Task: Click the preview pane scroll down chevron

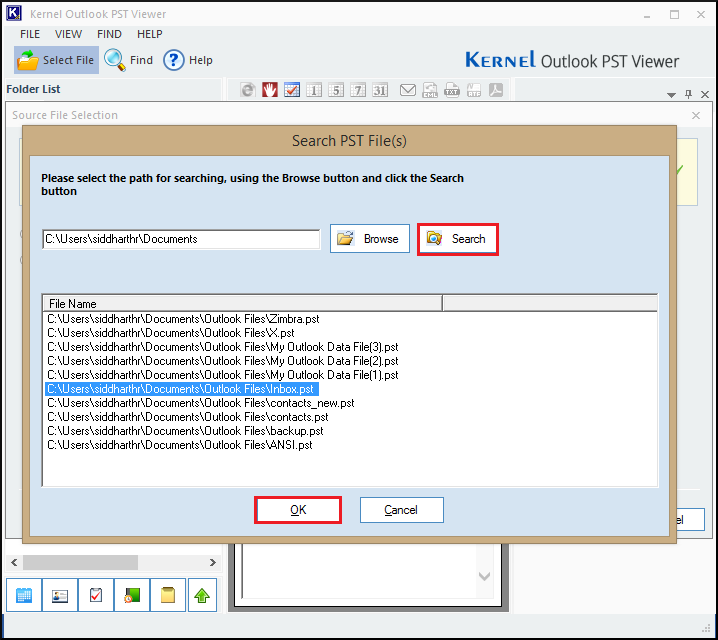Action: [x=484, y=576]
